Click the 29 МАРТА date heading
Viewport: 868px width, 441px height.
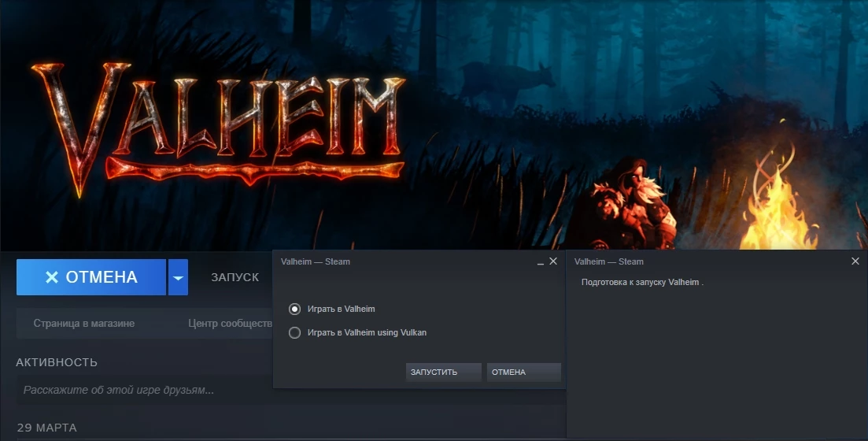click(x=47, y=428)
